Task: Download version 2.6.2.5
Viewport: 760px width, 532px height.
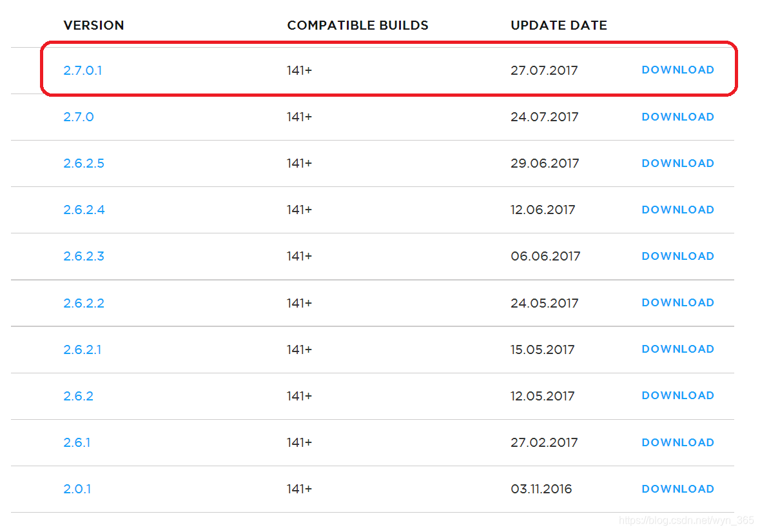Action: [677, 163]
